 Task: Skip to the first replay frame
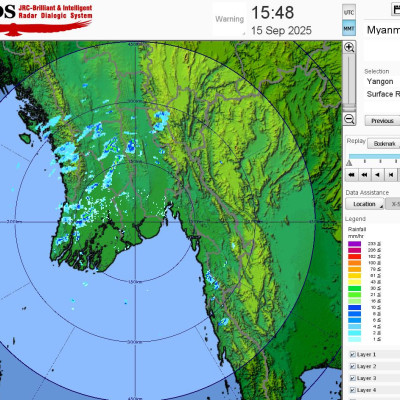[x=351, y=175]
